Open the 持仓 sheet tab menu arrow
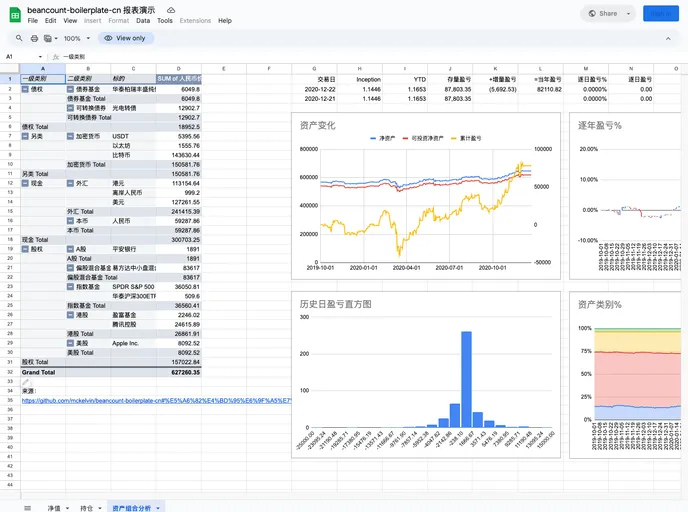Viewport: 688px width, 512px height. (100, 508)
